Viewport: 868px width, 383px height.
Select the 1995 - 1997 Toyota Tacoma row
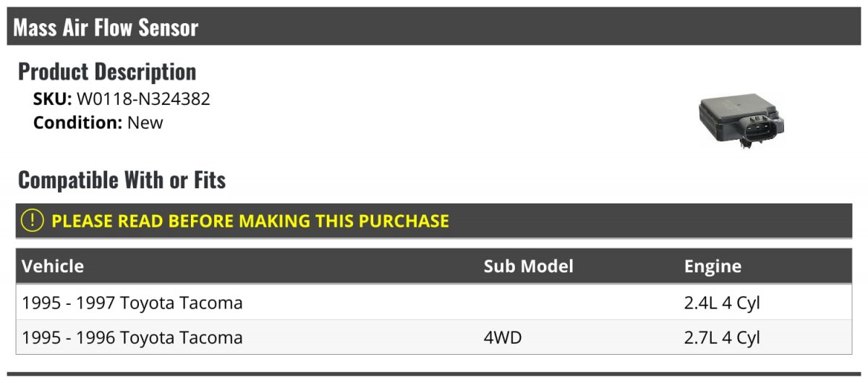(x=434, y=303)
